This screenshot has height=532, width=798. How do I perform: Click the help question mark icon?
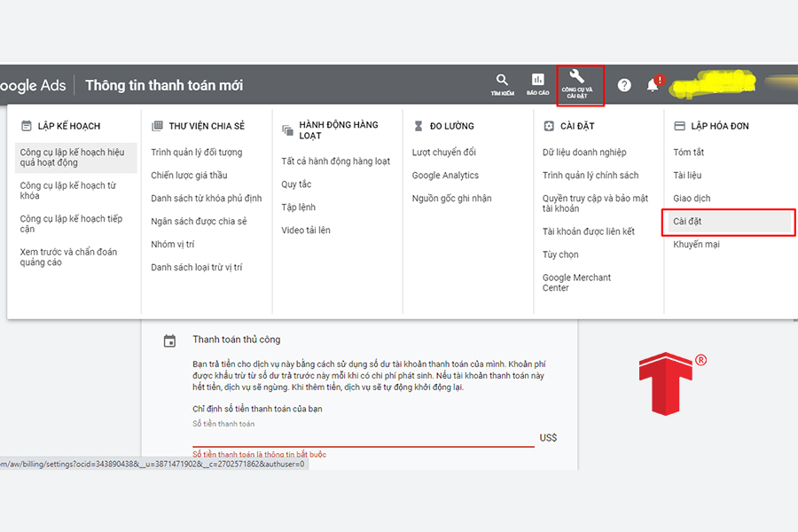pyautogui.click(x=624, y=85)
